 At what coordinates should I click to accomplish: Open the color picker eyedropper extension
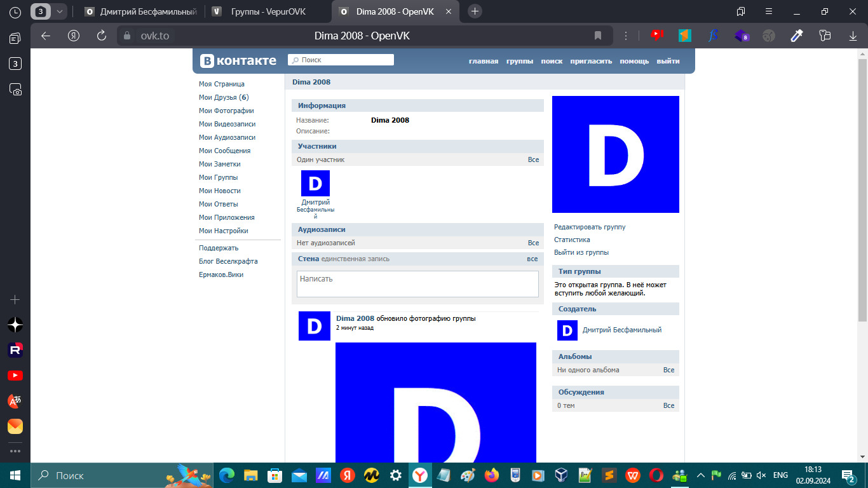(x=797, y=36)
